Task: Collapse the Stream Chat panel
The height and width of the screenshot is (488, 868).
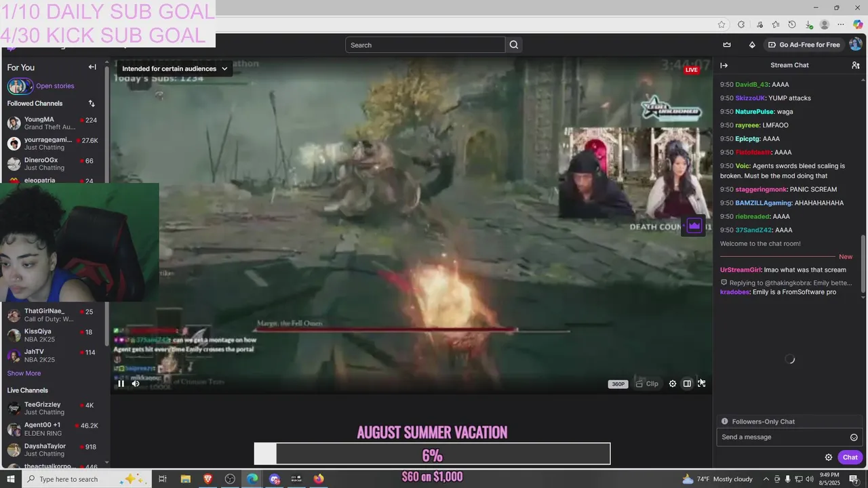Action: (724, 65)
